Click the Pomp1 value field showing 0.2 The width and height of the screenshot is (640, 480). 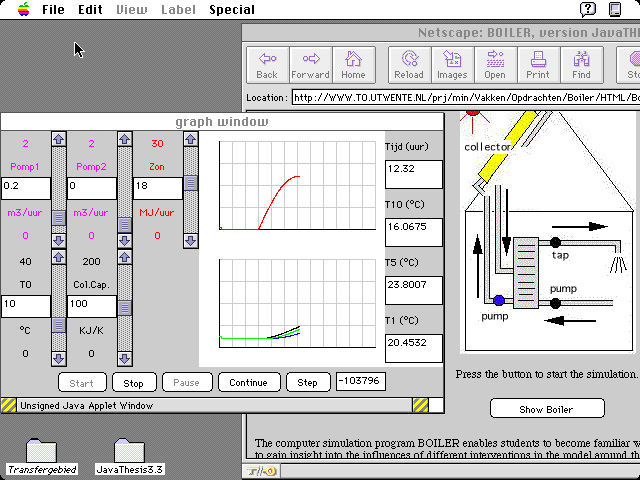(26, 189)
